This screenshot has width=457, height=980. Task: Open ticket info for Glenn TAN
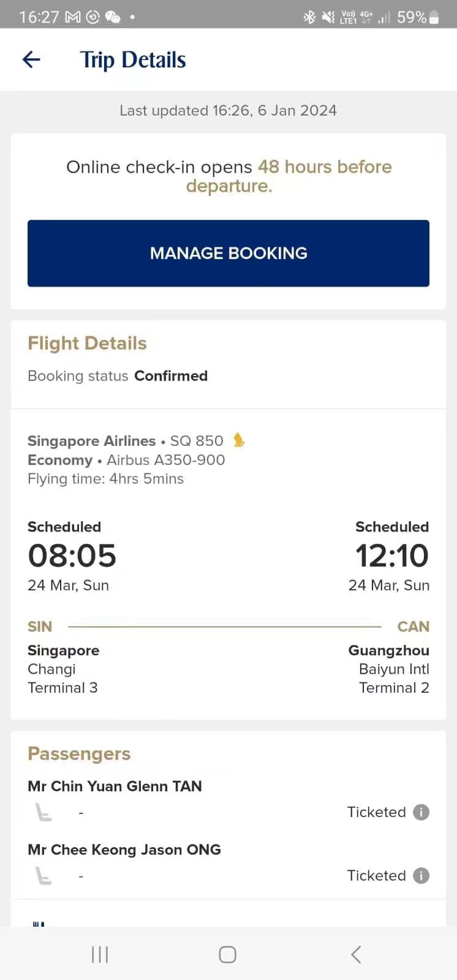[x=421, y=812]
